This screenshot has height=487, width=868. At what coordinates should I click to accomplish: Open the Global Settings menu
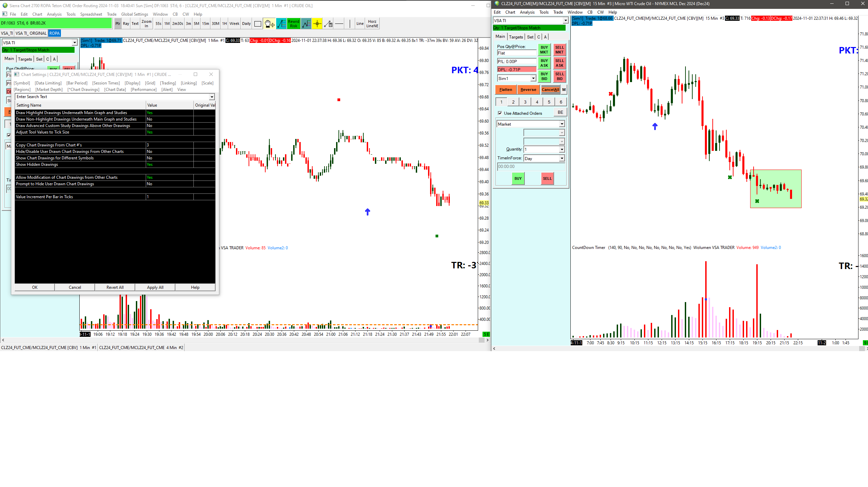[x=135, y=14]
